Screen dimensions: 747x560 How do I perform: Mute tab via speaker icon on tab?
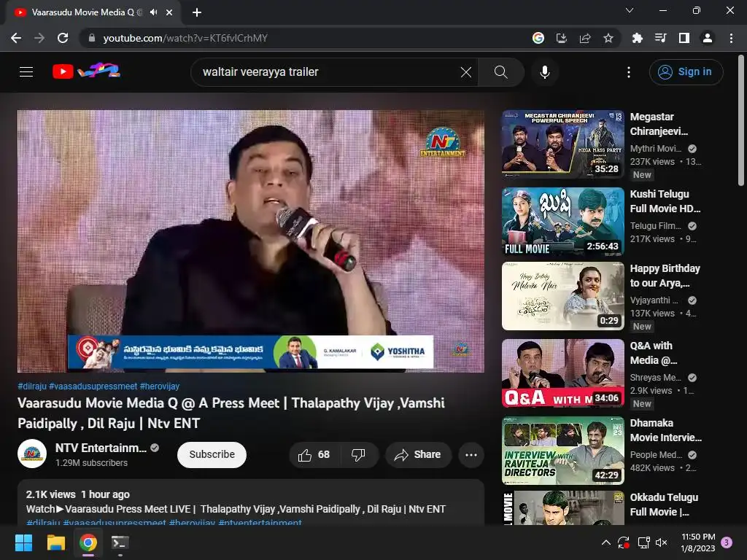[x=153, y=12]
